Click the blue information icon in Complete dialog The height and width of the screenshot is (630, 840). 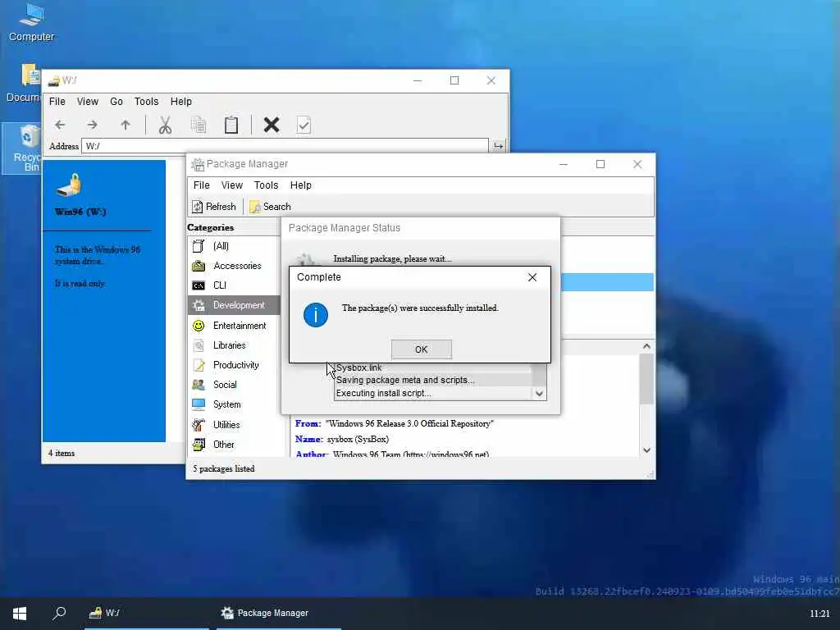tap(316, 315)
